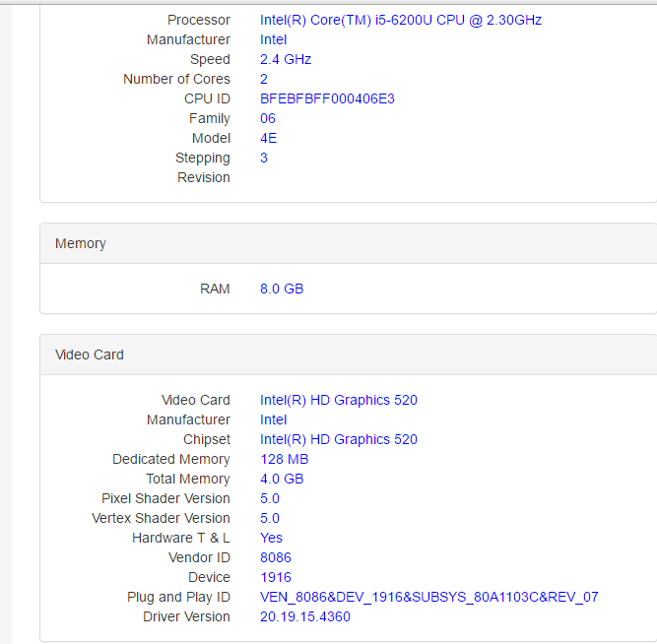The image size is (657, 644).
Task: Select the Number of Cores value 2
Action: tap(264, 79)
